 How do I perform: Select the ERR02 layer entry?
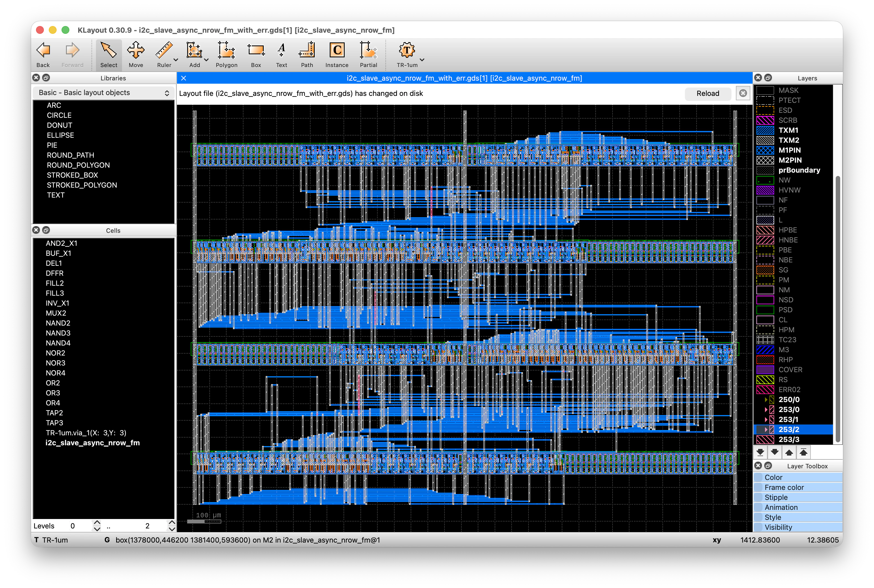(x=794, y=390)
